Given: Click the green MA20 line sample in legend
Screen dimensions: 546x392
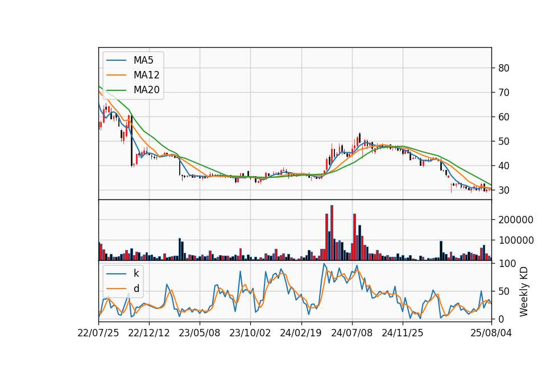Looking at the screenshot, I should [116, 90].
